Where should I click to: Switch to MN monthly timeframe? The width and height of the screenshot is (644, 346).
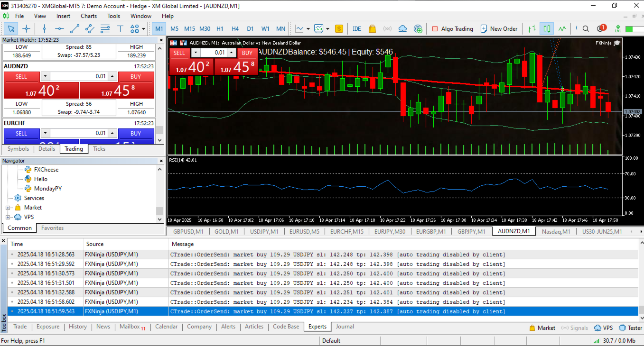280,28
